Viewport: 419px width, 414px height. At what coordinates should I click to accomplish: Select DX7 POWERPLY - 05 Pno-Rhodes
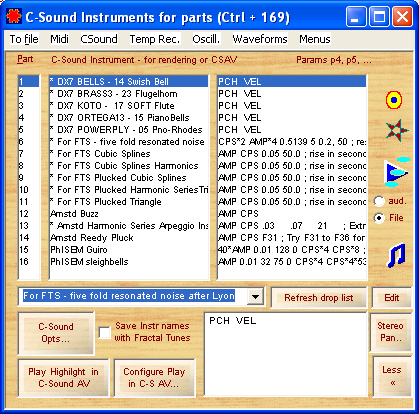[x=129, y=130]
